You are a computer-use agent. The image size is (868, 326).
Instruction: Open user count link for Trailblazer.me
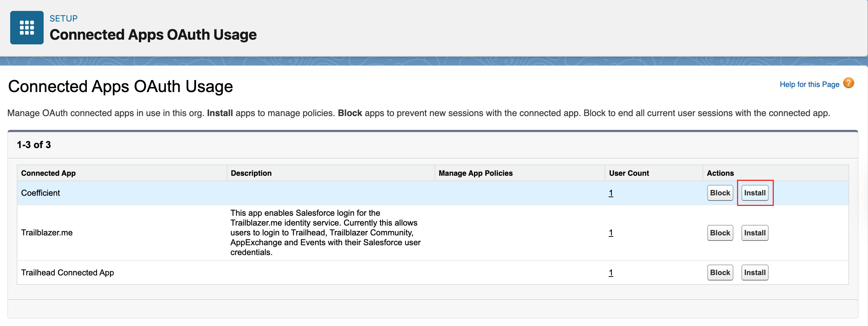pyautogui.click(x=611, y=233)
